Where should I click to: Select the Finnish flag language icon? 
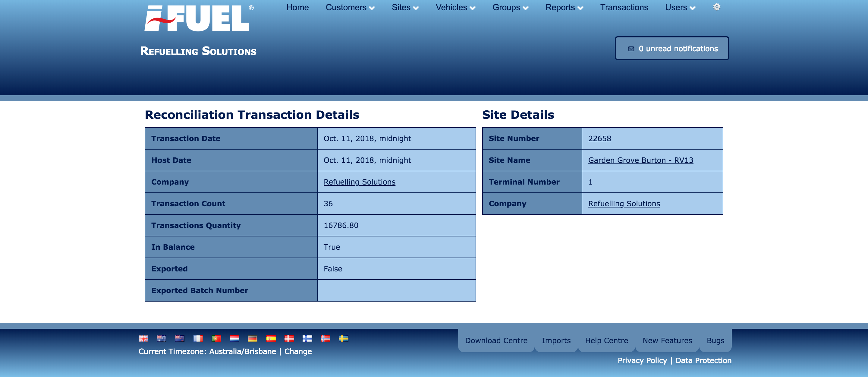pyautogui.click(x=307, y=338)
